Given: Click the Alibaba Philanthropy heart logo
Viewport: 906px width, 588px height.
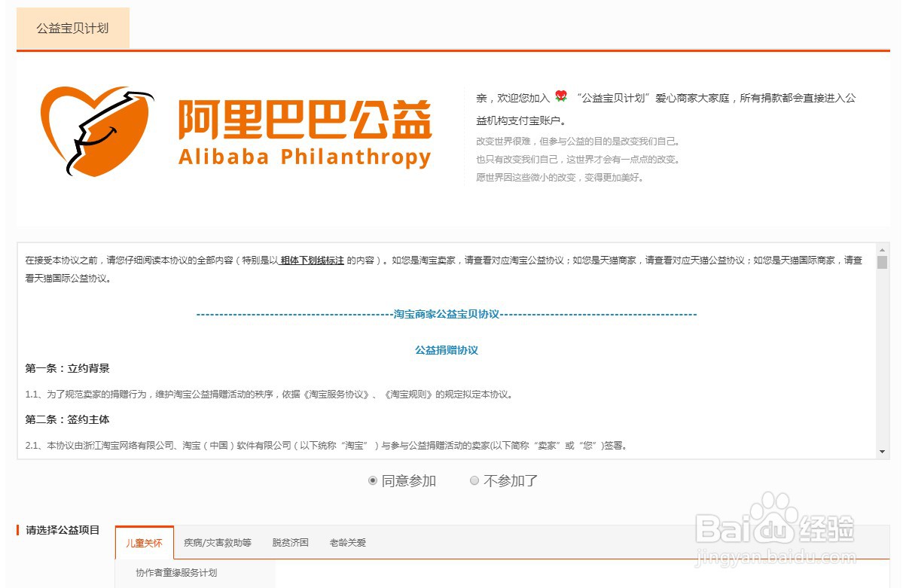Looking at the screenshot, I should click(96, 133).
